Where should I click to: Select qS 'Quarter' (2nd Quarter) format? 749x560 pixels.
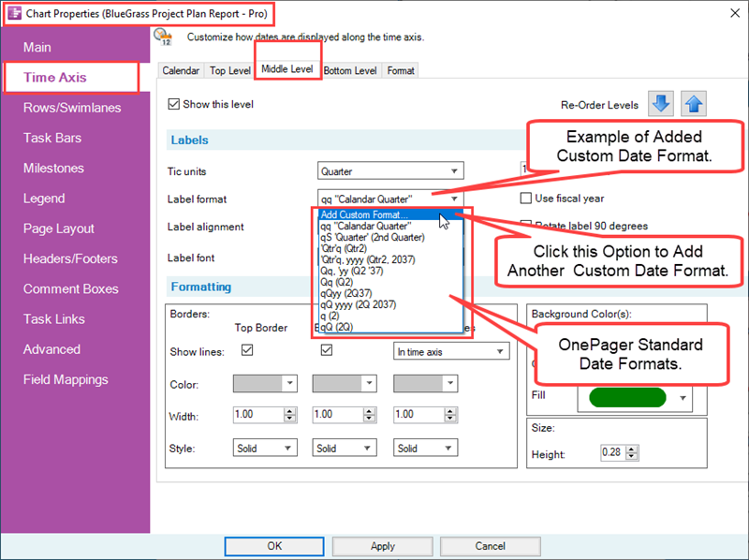390,238
